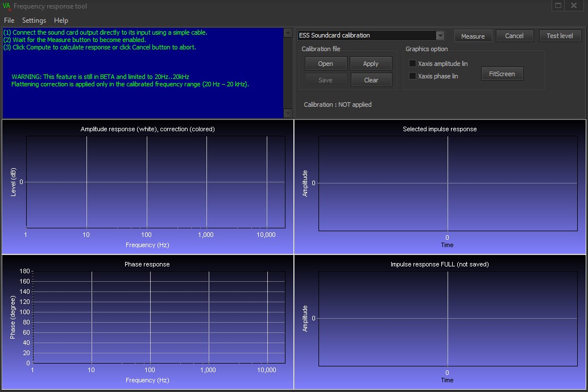Enable Xaxis phase lin checkbox
588x392 pixels.
[412, 76]
